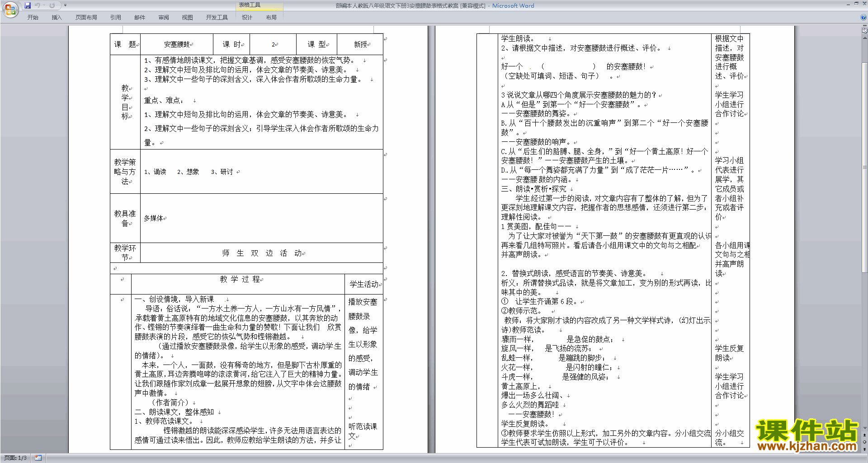Click the 教 学 过 程 column header
868x463 pixels.
pyautogui.click(x=240, y=279)
